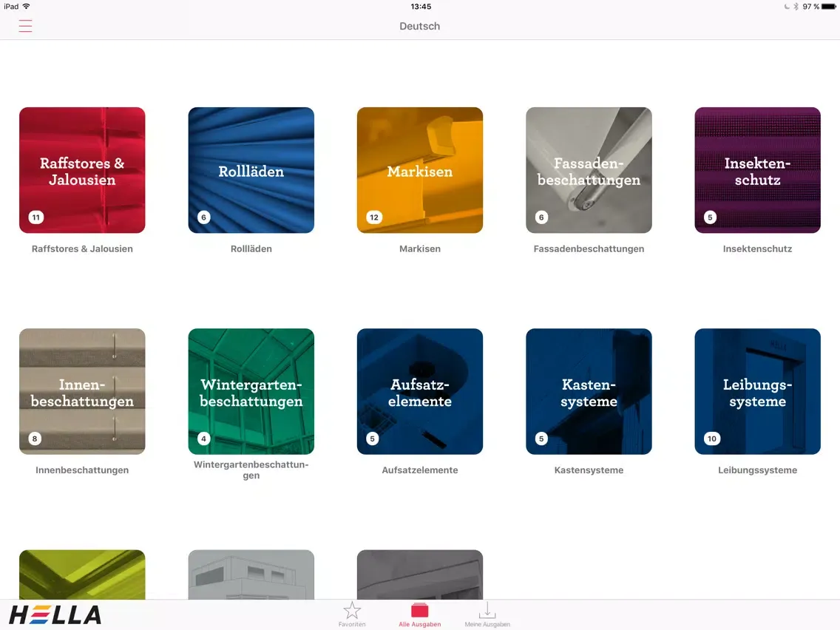The width and height of the screenshot is (840, 630).
Task: Open the Raffstores & Jalousien tile
Action: point(82,170)
